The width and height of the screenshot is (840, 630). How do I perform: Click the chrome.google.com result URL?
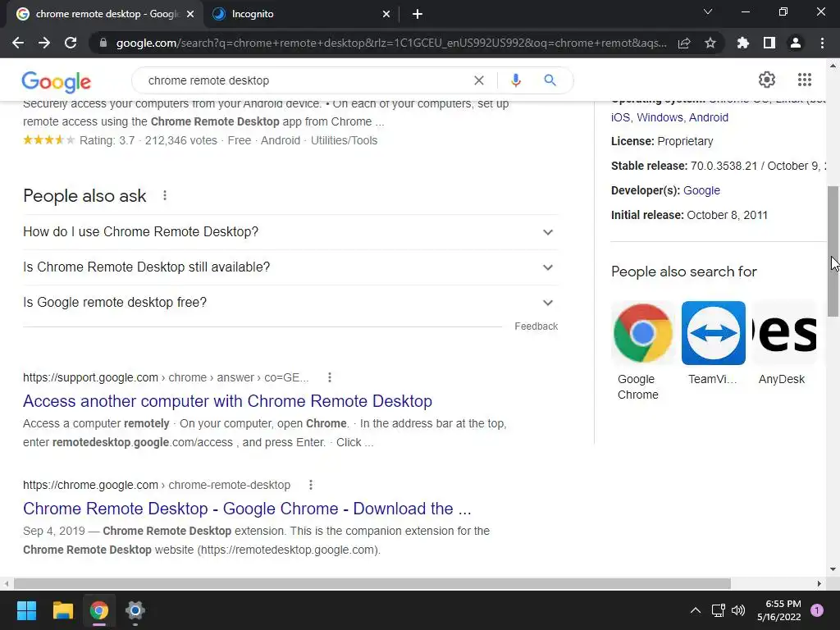click(157, 485)
